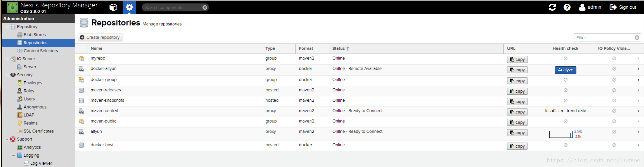Open docker-host row chevron
The image size is (644, 167).
[638, 145]
